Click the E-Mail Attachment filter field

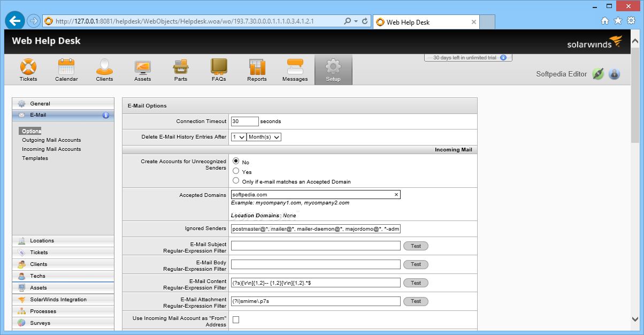click(316, 301)
